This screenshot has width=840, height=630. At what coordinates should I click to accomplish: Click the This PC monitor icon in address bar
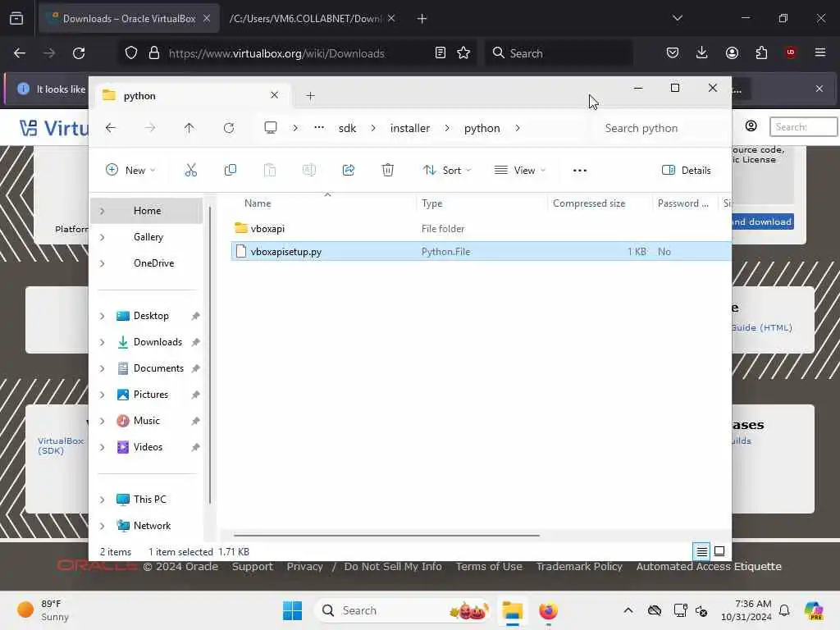[271, 127]
